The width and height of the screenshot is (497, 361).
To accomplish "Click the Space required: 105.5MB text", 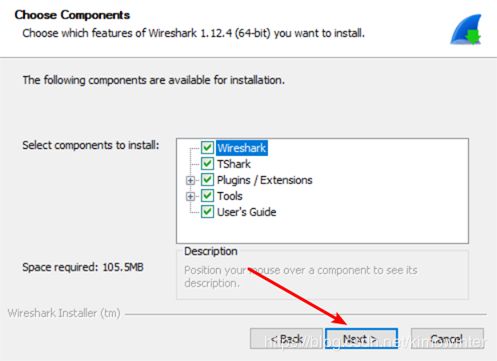I will point(83,267).
